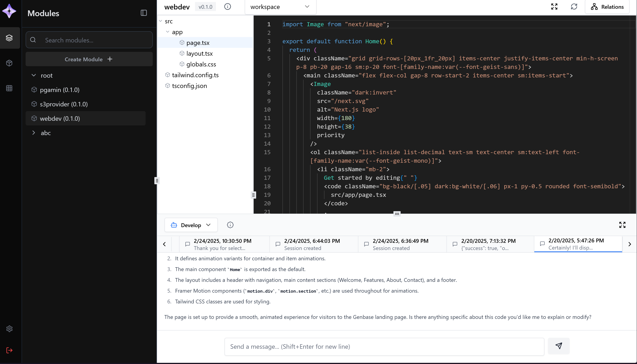Open the grid view icon in left rail
This screenshot has width=637, height=364.
click(x=9, y=88)
